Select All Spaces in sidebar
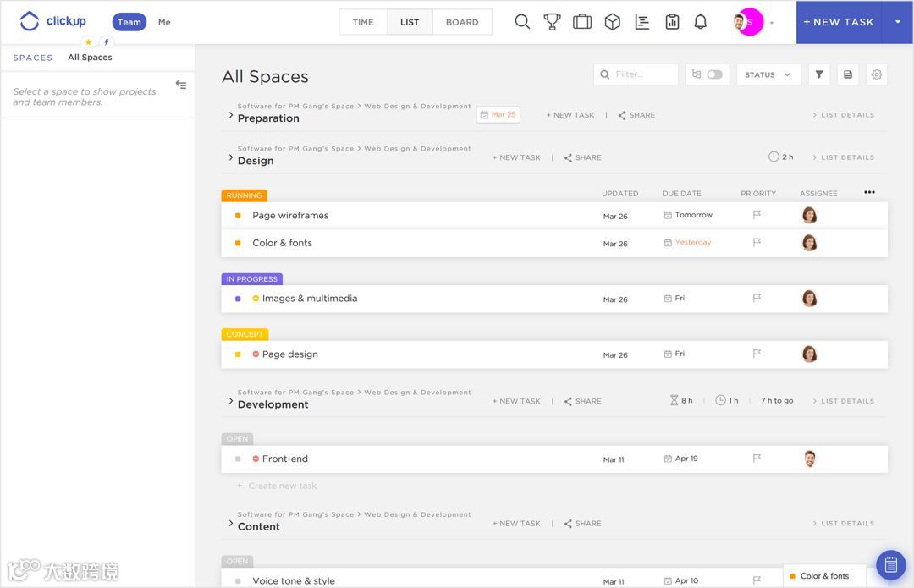Image resolution: width=914 pixels, height=588 pixels. [90, 58]
